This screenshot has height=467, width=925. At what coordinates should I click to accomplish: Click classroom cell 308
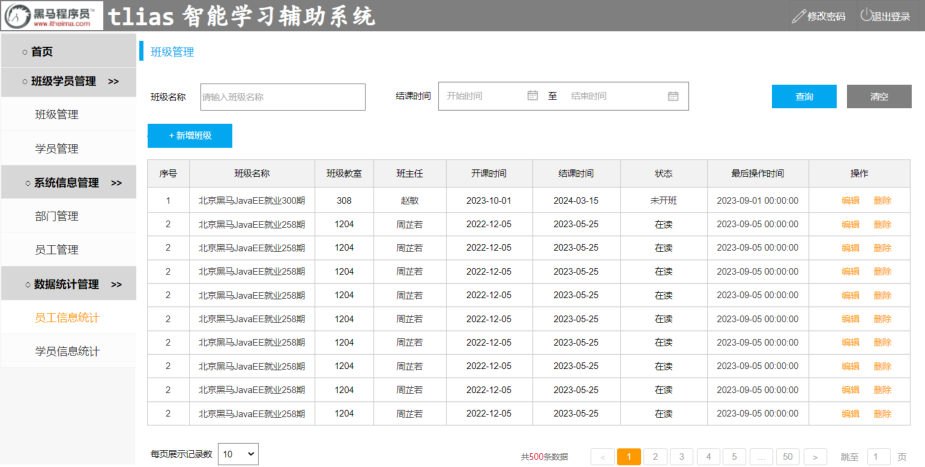coord(344,200)
